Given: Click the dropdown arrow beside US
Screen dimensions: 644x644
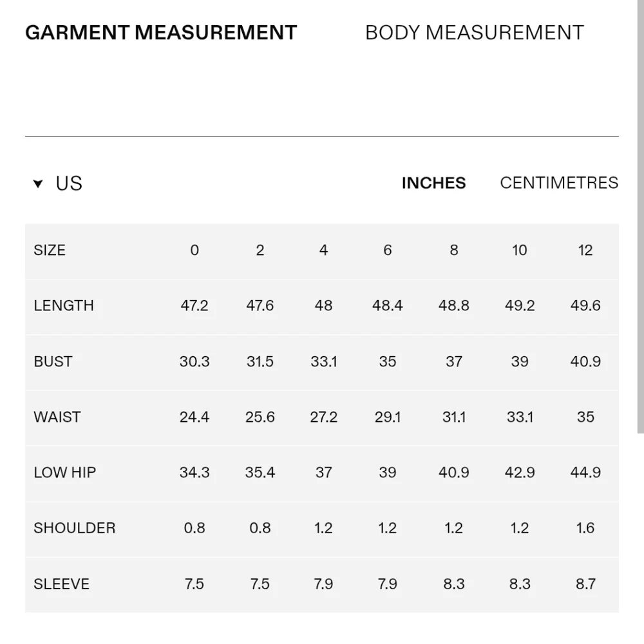Looking at the screenshot, I should pos(38,184).
